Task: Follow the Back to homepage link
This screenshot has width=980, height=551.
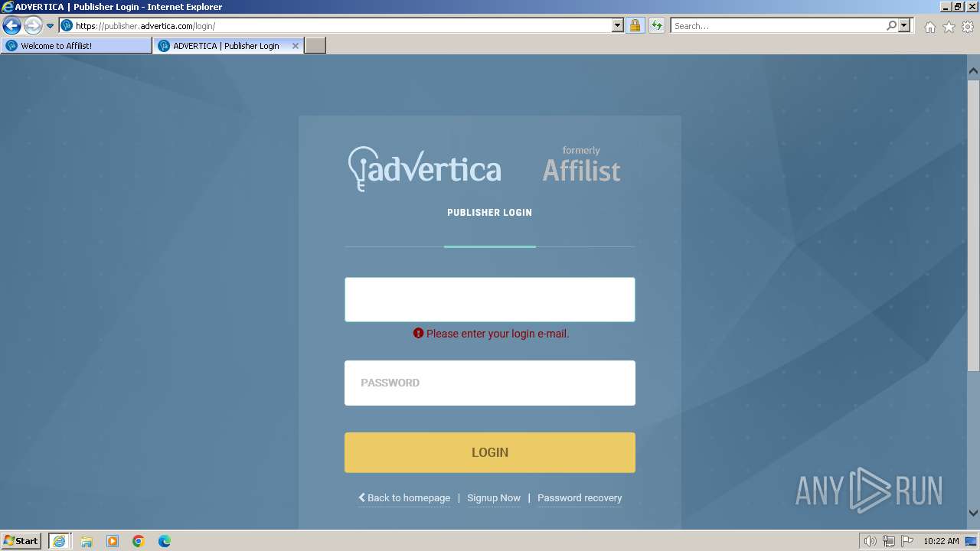Action: click(404, 497)
